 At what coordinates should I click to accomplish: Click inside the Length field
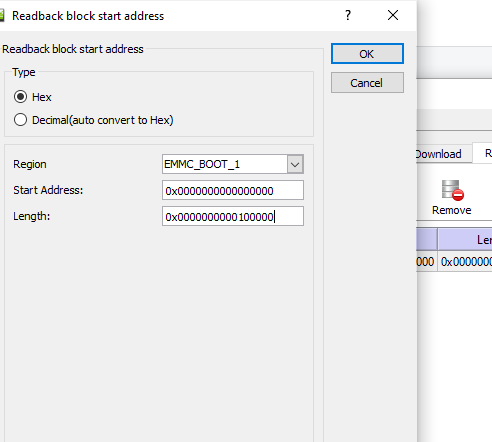pos(233,216)
